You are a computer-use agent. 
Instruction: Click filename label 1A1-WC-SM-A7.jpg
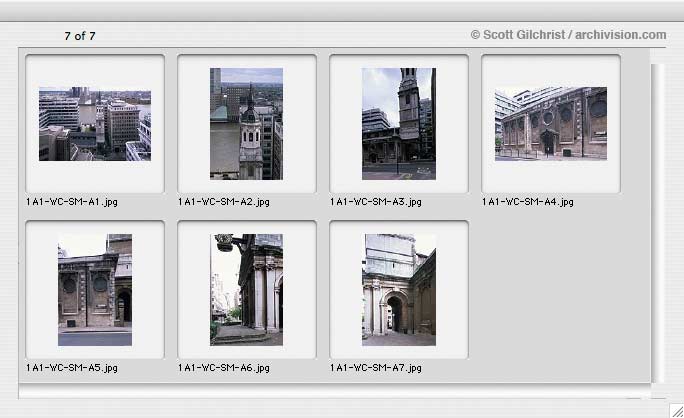(x=376, y=368)
